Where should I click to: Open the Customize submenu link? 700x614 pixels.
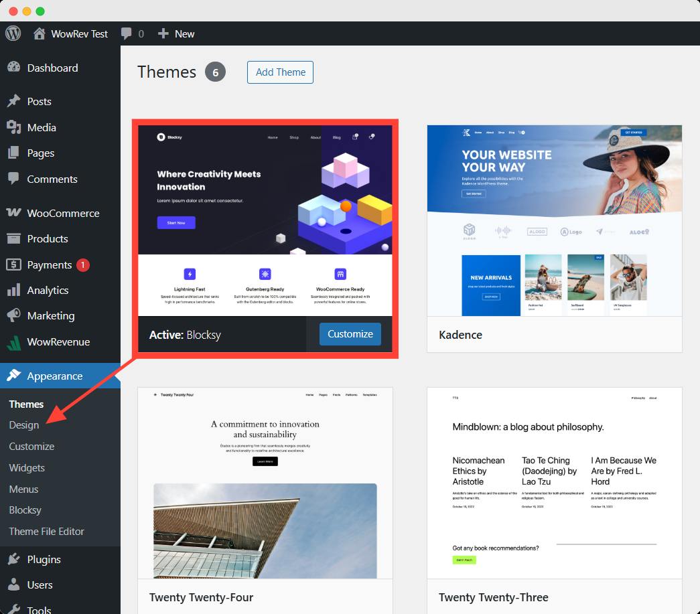(31, 446)
